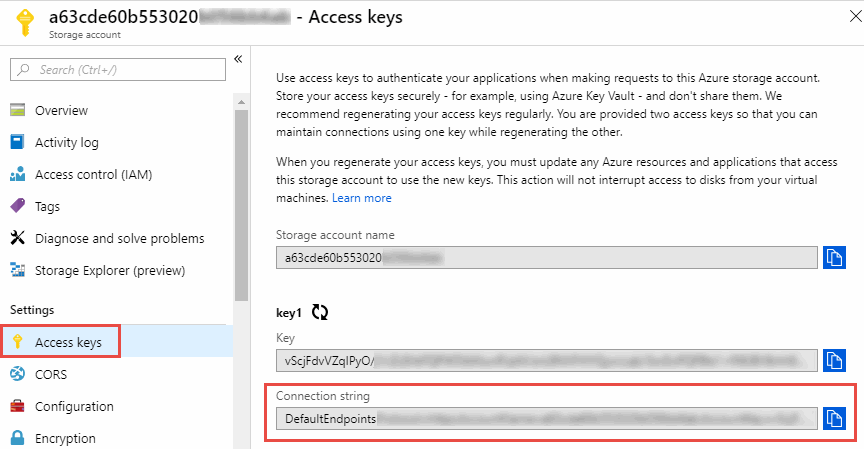
Task: Open the Access keys menu item
Action: (x=67, y=342)
